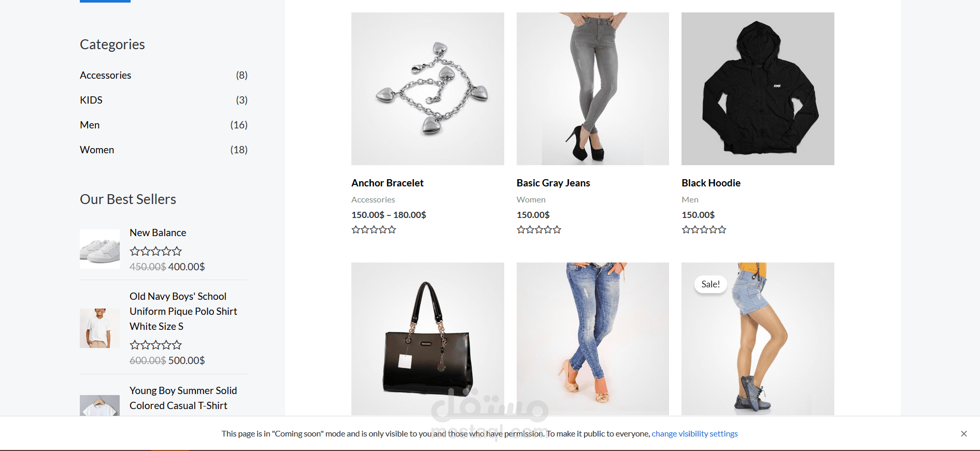Click the black handbag product image
The image size is (980, 451).
click(x=428, y=339)
